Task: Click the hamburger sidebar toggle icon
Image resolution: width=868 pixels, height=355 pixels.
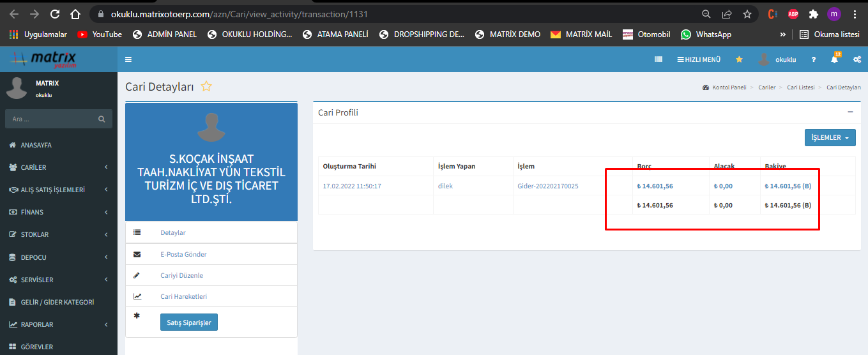Action: coord(128,59)
